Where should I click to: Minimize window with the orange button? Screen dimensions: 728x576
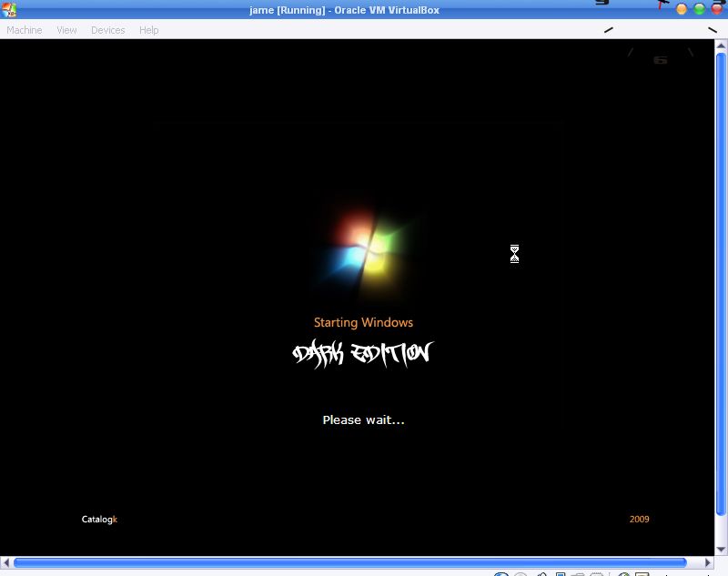pyautogui.click(x=681, y=9)
